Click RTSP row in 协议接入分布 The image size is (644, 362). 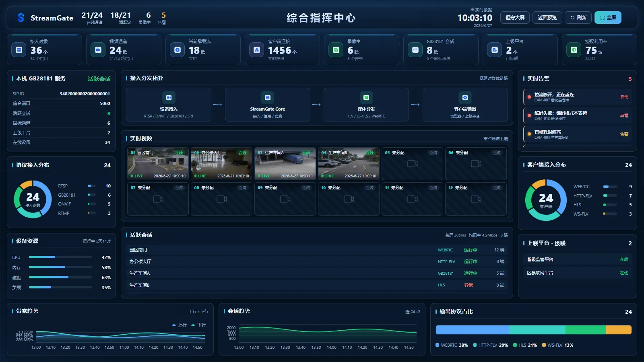[84, 186]
